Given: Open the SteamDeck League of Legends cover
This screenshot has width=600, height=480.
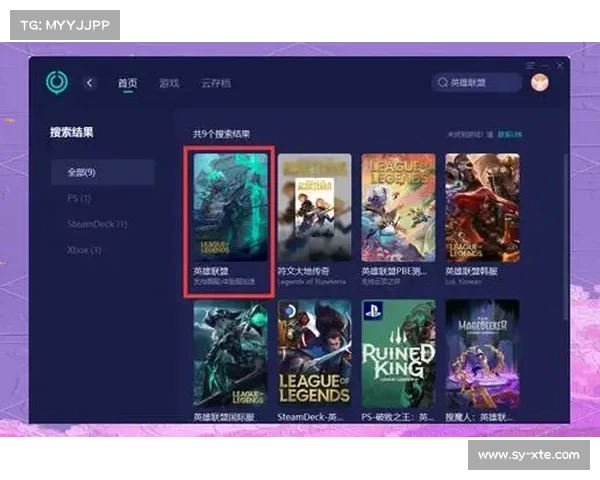Looking at the screenshot, I should [x=315, y=353].
